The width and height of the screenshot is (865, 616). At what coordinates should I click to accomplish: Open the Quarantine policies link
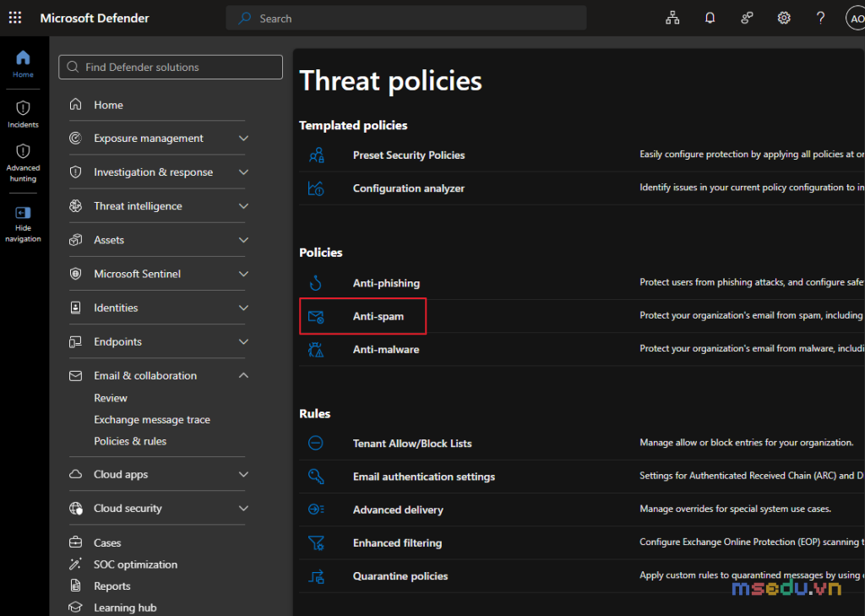pyautogui.click(x=400, y=575)
